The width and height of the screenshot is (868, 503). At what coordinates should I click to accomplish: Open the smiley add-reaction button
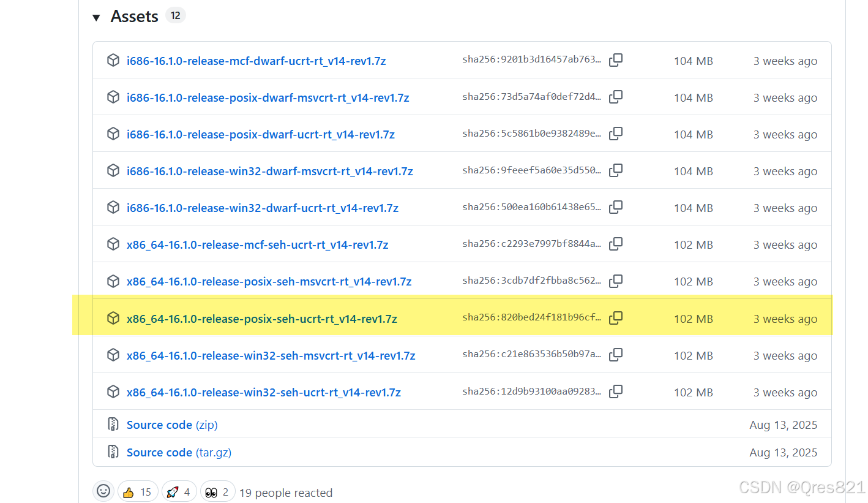point(103,491)
